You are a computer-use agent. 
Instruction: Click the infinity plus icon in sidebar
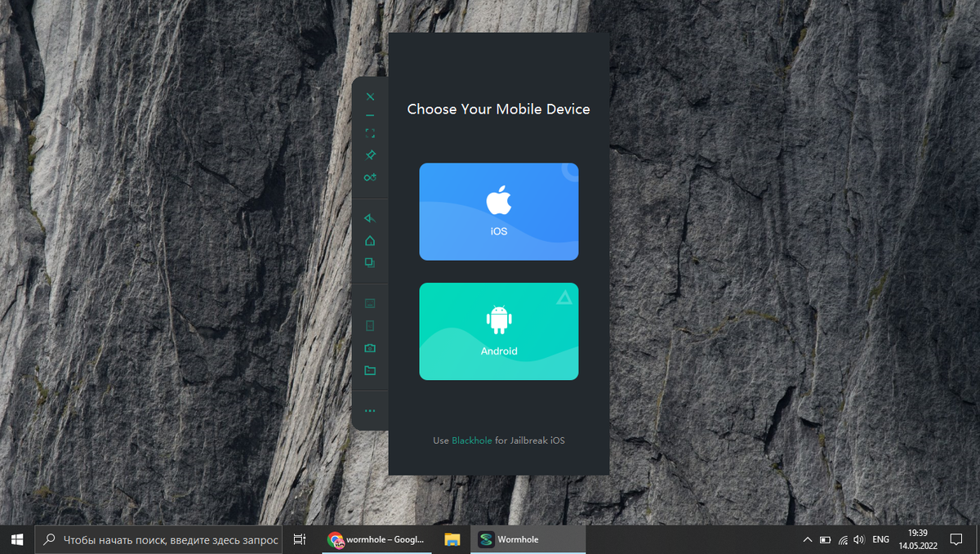[x=370, y=177]
